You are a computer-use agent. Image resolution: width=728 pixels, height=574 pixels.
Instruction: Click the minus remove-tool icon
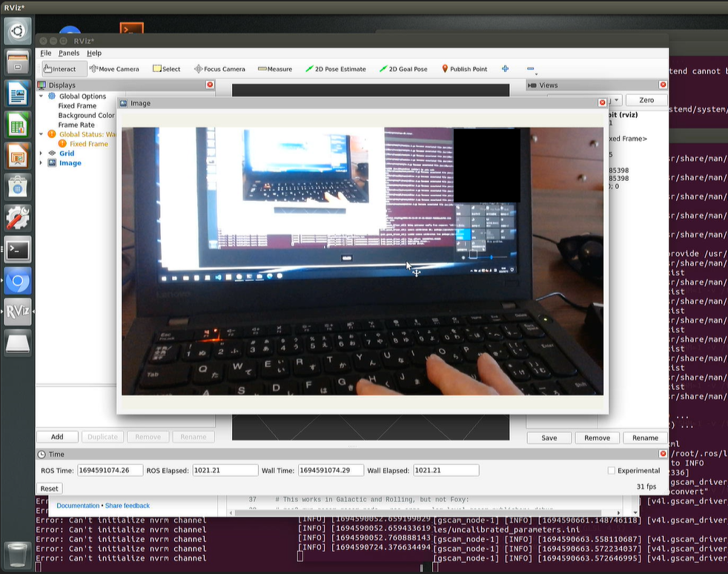[x=531, y=69]
